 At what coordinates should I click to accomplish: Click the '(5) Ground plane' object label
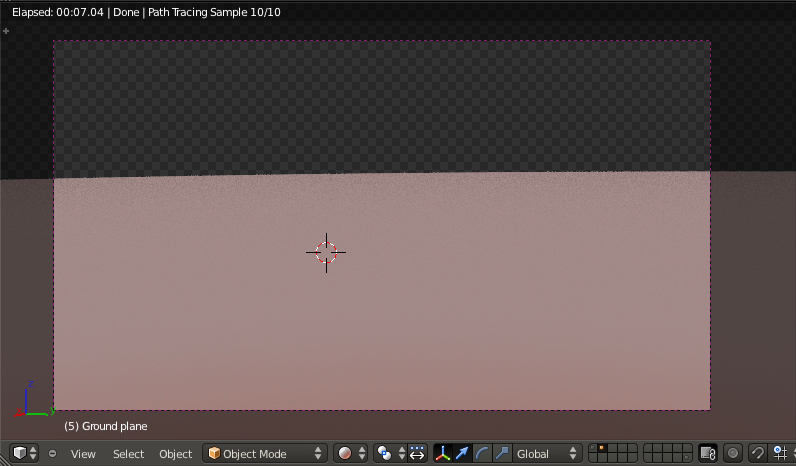[106, 426]
